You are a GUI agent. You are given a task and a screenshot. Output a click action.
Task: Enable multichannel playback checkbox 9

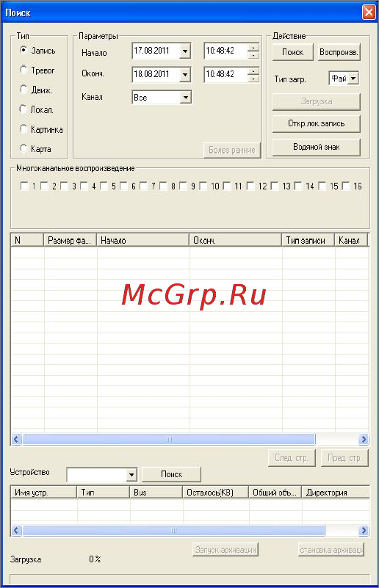tap(183, 186)
